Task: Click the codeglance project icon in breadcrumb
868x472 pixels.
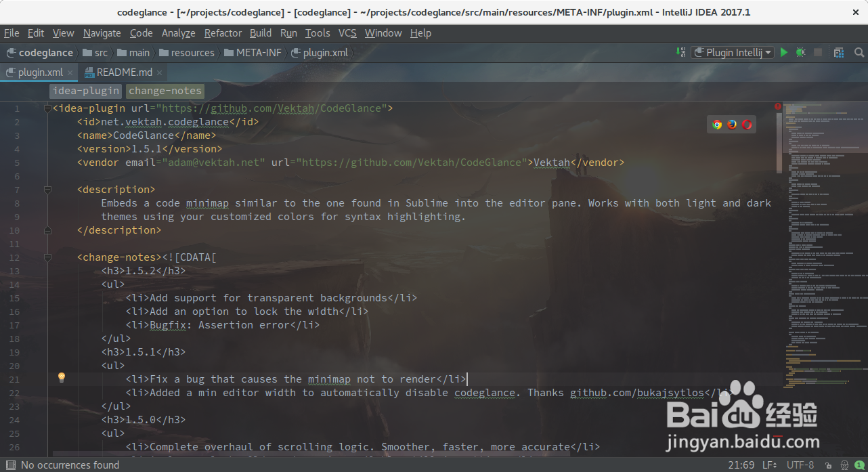Action: point(12,52)
